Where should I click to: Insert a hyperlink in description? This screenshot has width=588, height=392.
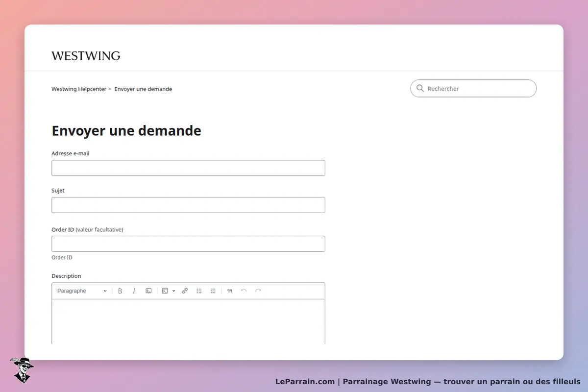click(x=185, y=291)
